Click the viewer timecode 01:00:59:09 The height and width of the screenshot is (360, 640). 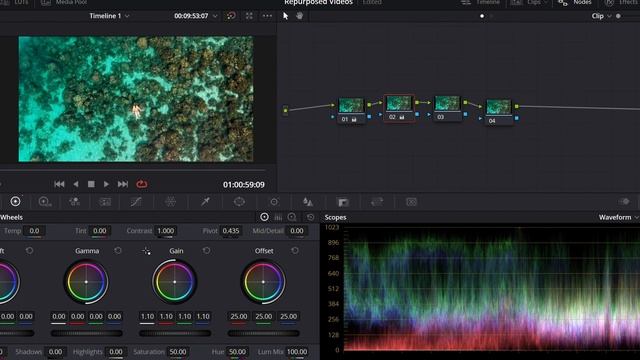click(244, 185)
